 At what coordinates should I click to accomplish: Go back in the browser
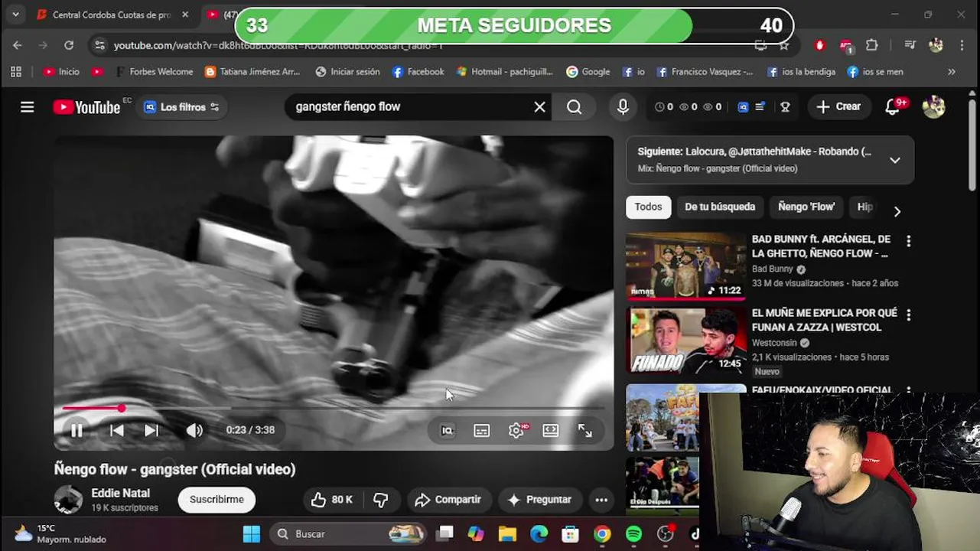(x=18, y=45)
